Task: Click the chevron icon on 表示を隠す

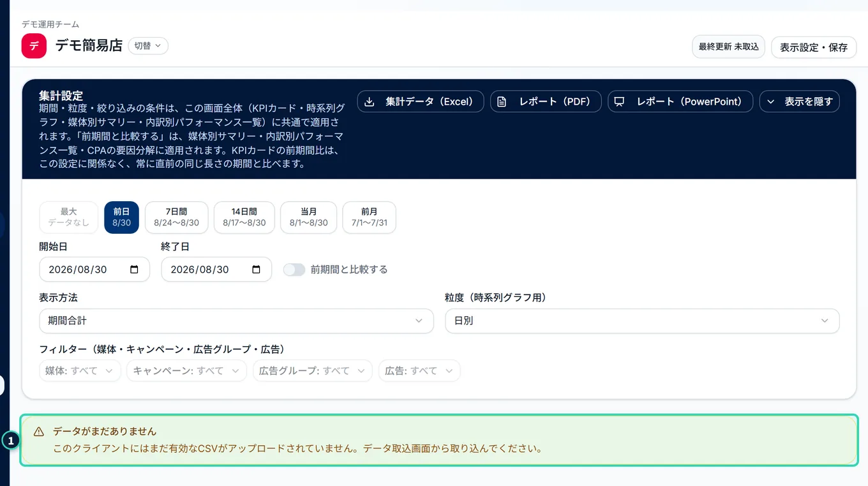Action: point(771,102)
